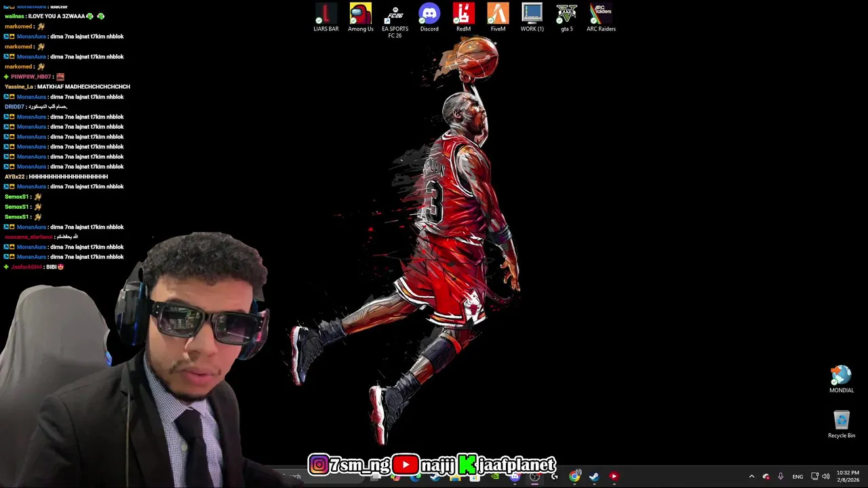Click the red notification tray icon
The image size is (868, 488).
[766, 476]
